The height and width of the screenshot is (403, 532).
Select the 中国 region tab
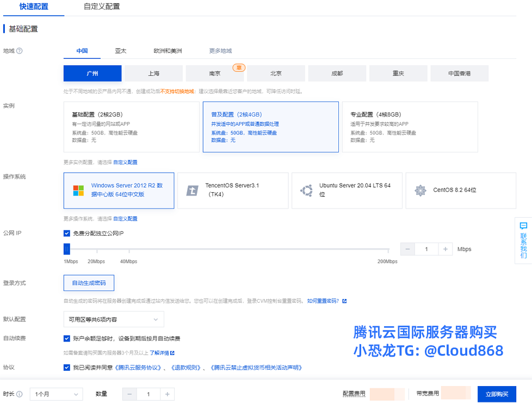pyautogui.click(x=82, y=51)
